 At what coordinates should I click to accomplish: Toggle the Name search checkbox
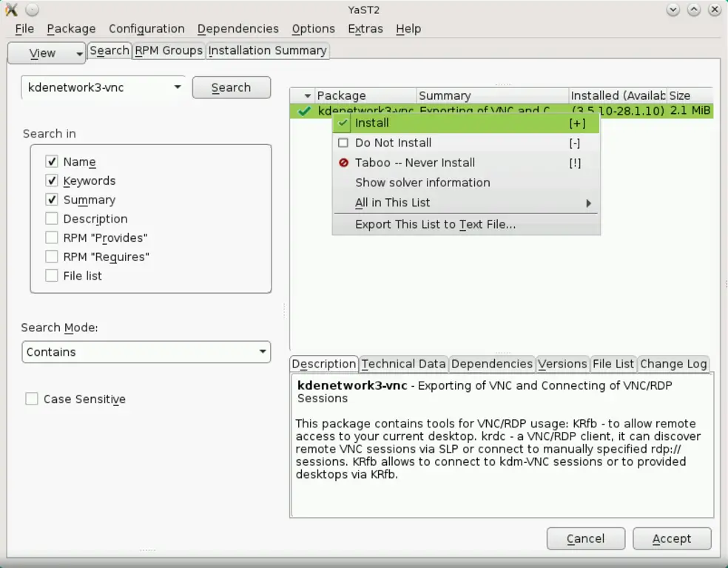point(52,161)
